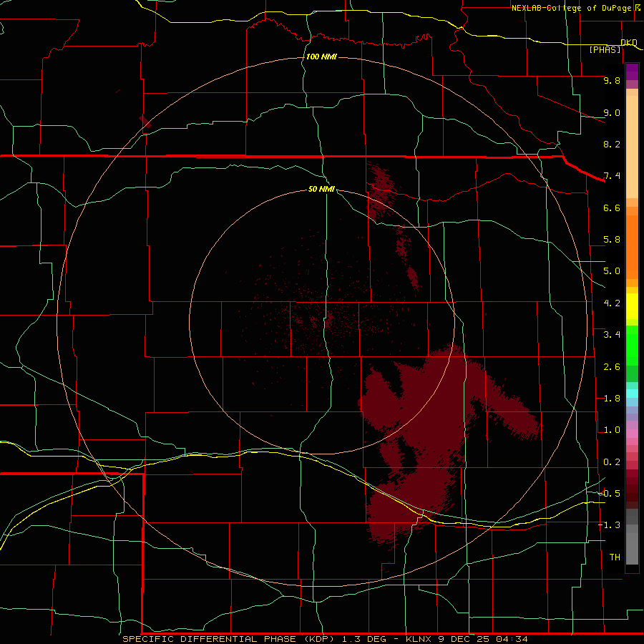The width and height of the screenshot is (644, 644).
Task: Click the bright green swatch beside 3.4
Action: pos(632,344)
